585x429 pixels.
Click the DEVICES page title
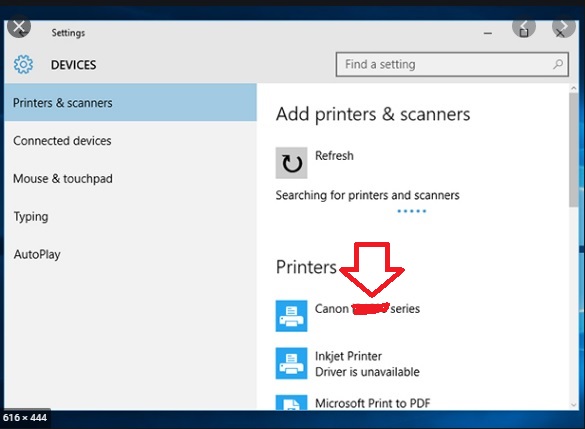73,65
